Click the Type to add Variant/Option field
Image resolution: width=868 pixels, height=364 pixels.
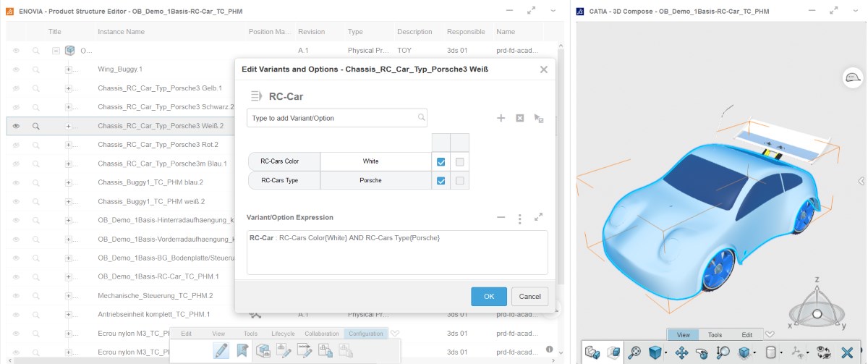click(337, 118)
